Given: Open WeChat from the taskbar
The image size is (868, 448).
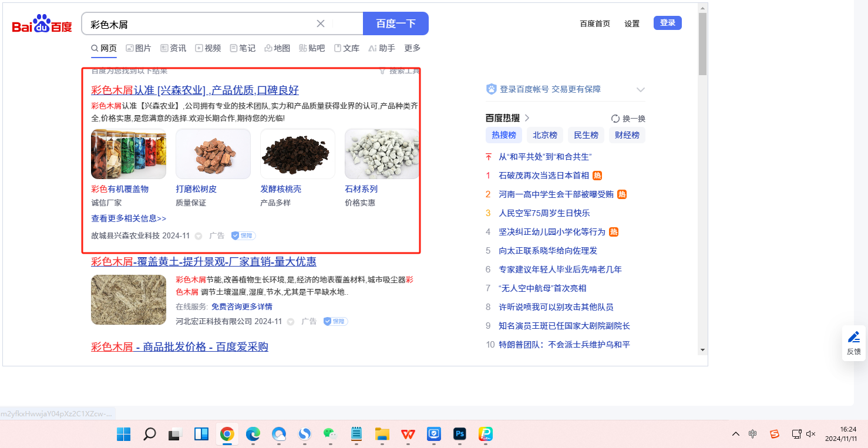Looking at the screenshot, I should point(330,434).
